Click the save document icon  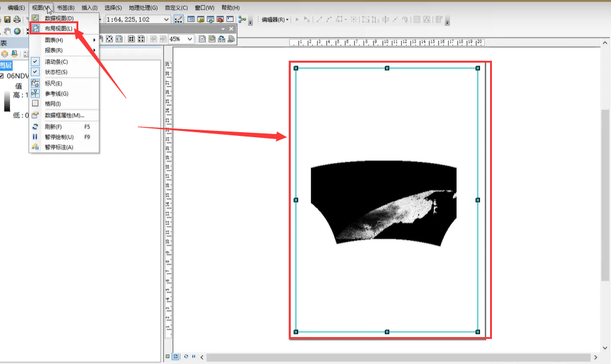[7, 19]
